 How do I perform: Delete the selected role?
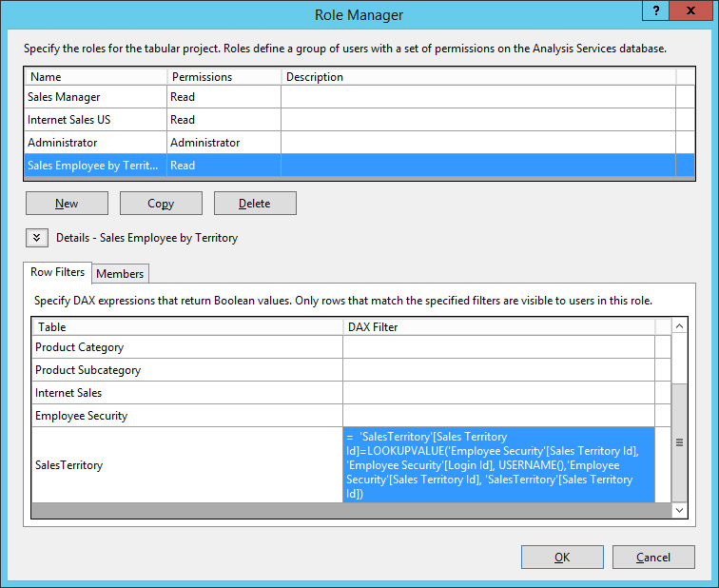[255, 204]
